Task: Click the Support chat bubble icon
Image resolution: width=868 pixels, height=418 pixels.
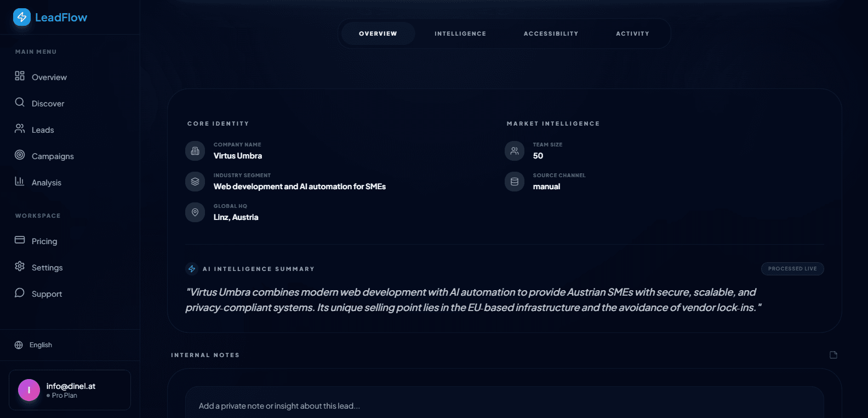Action: pyautogui.click(x=20, y=293)
